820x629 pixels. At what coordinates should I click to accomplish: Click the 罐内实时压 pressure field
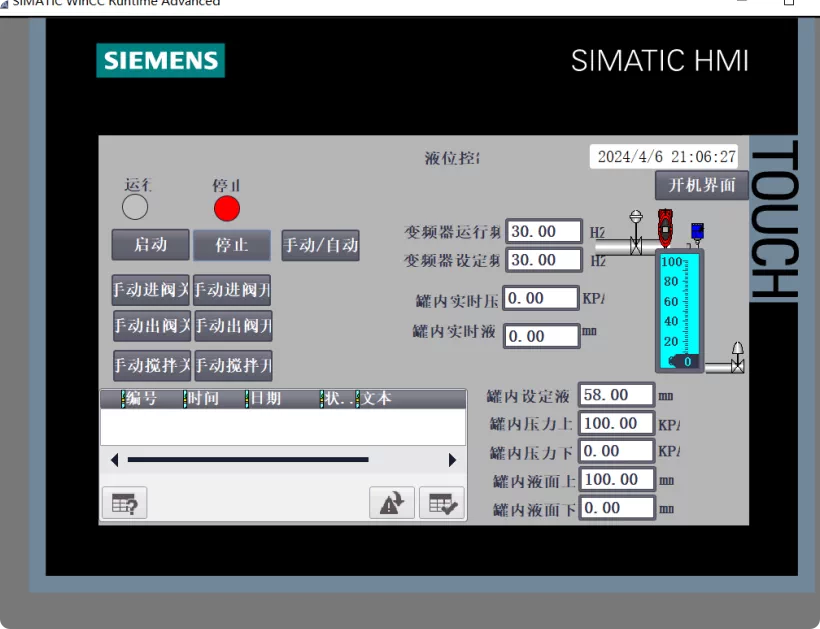pos(541,298)
